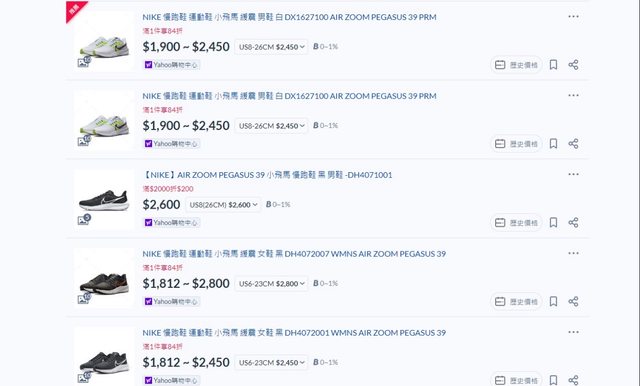Viewport: 640px width, 386px height.
Task: Expand the US8(26CM) $2,600 size dropdown
Action: coord(223,205)
